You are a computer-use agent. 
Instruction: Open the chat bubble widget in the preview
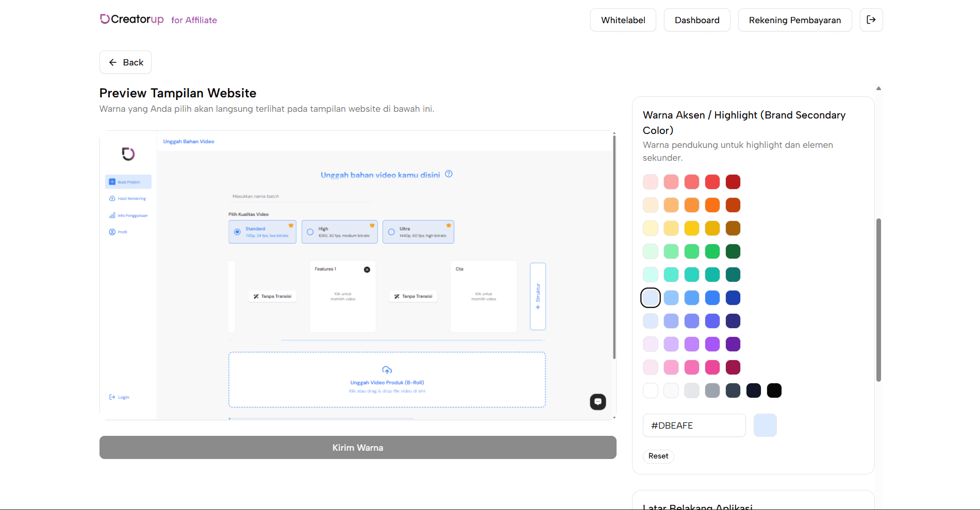click(598, 402)
